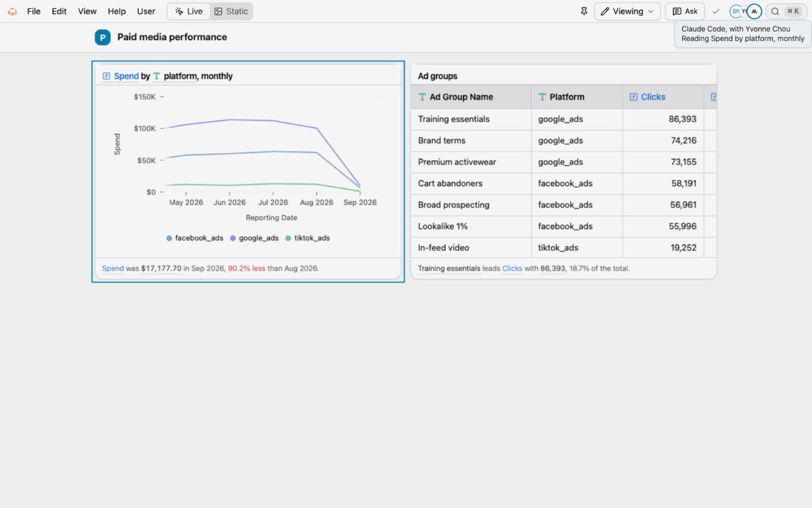Switch to Static mode

[231, 11]
